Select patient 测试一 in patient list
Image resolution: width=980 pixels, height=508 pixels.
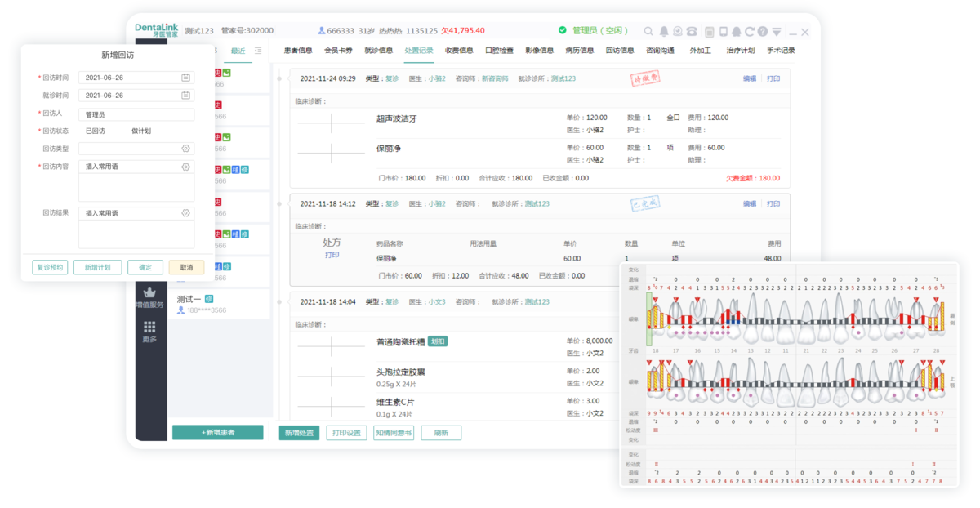tap(220, 304)
